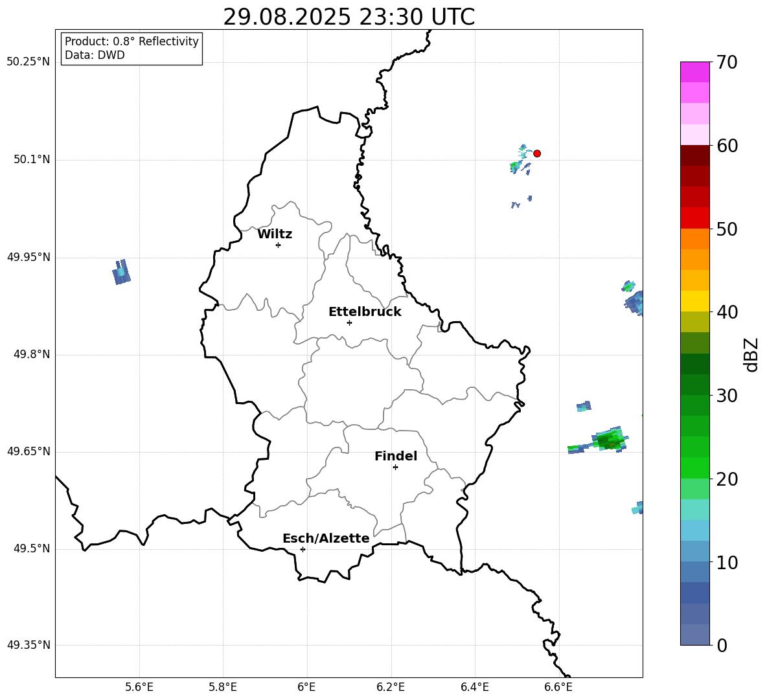Click the yellow colorbar segment above 40

694,301
